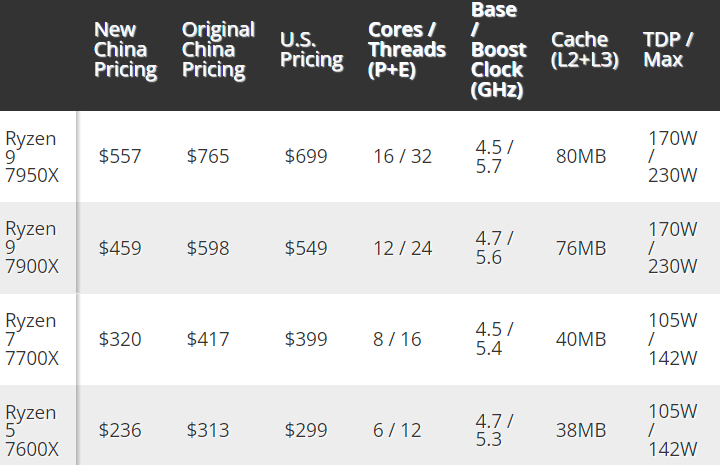Click the $699 U.S. pricing cell
The height and width of the screenshot is (465, 720).
pyautogui.click(x=306, y=156)
